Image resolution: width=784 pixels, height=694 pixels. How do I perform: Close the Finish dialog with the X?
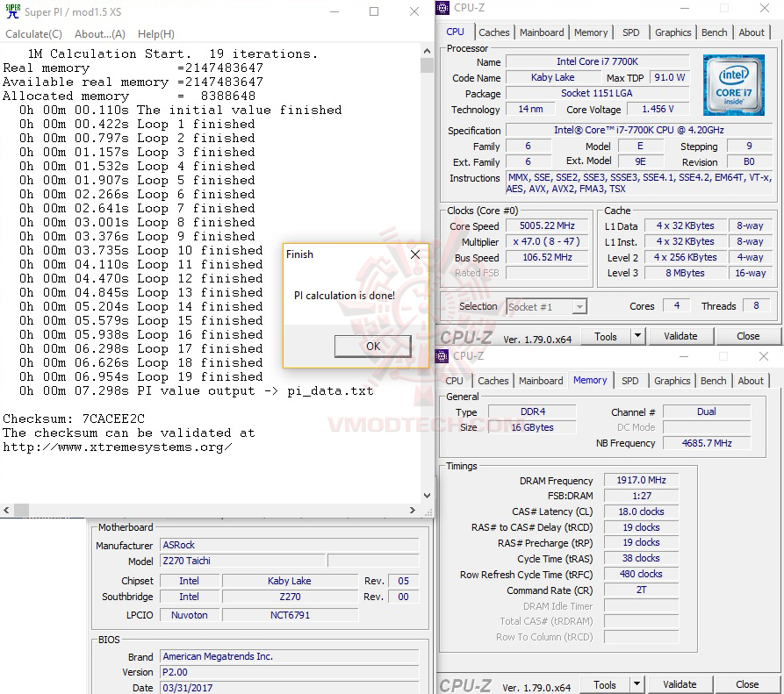click(x=415, y=254)
